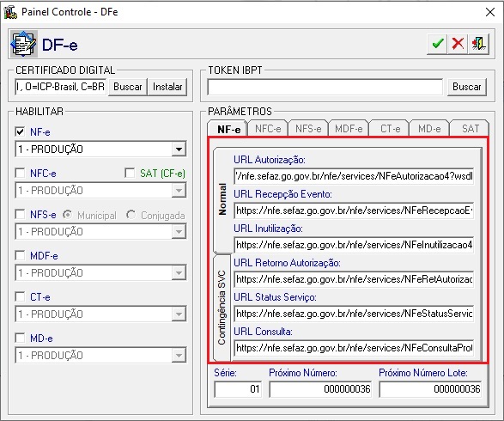The width and height of the screenshot is (504, 421).
Task: Click the Instalar certificate button
Action: click(x=167, y=87)
